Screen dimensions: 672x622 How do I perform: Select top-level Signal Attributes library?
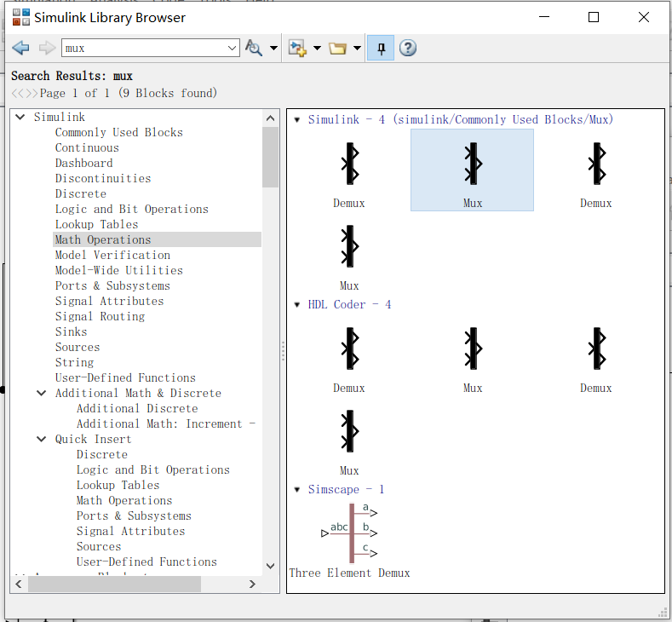[109, 302]
